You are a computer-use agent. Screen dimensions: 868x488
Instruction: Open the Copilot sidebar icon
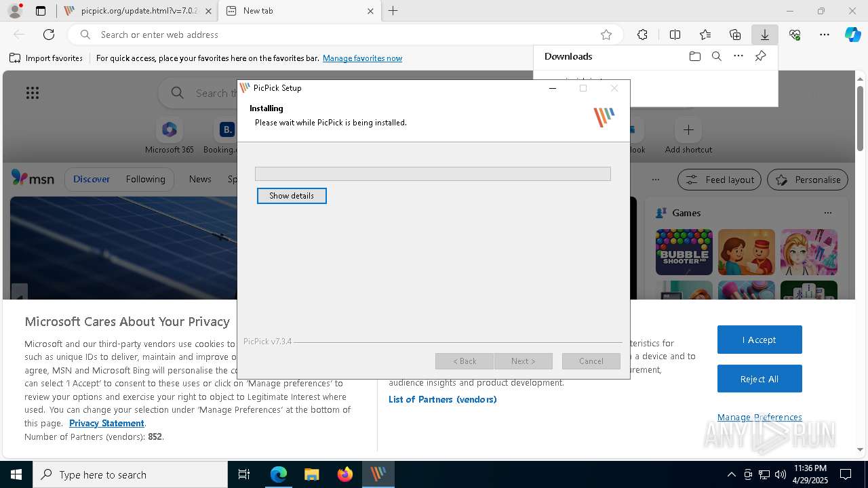click(x=853, y=35)
